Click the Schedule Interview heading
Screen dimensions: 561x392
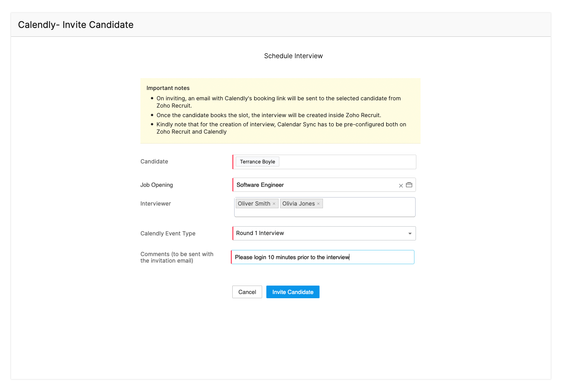pos(293,56)
